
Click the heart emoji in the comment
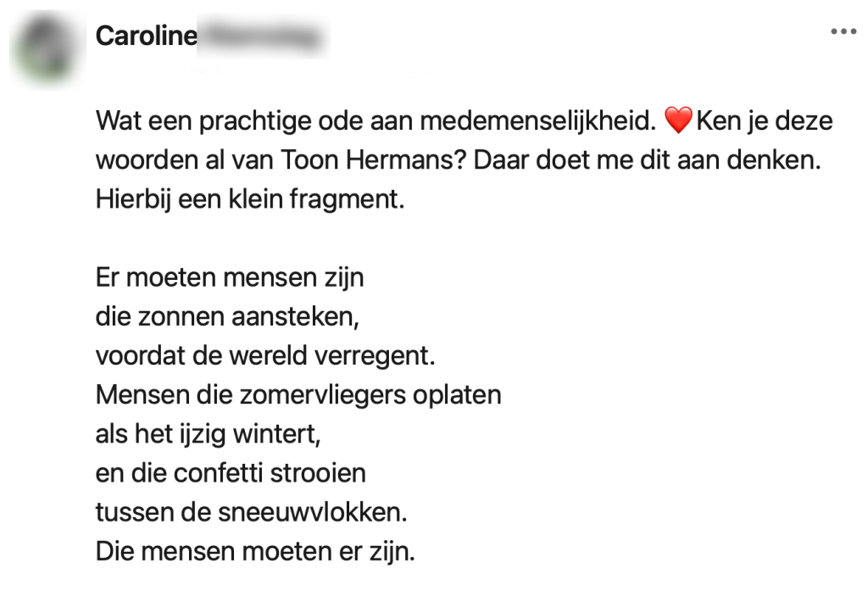point(680,120)
